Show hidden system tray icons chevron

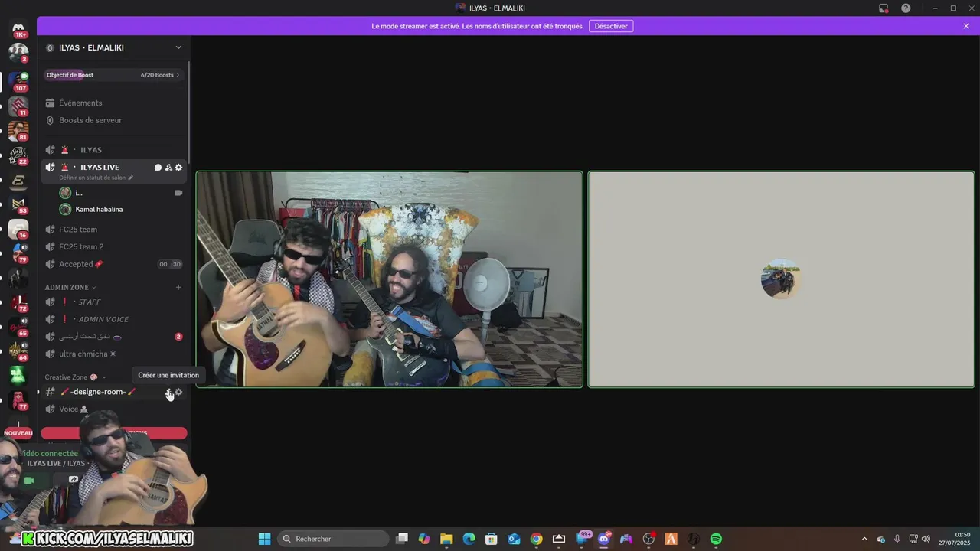(x=864, y=539)
